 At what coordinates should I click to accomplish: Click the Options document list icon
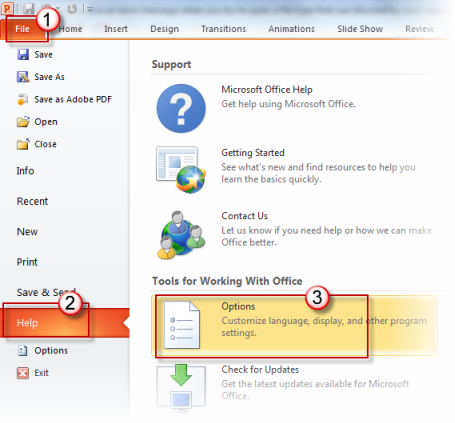click(x=182, y=325)
